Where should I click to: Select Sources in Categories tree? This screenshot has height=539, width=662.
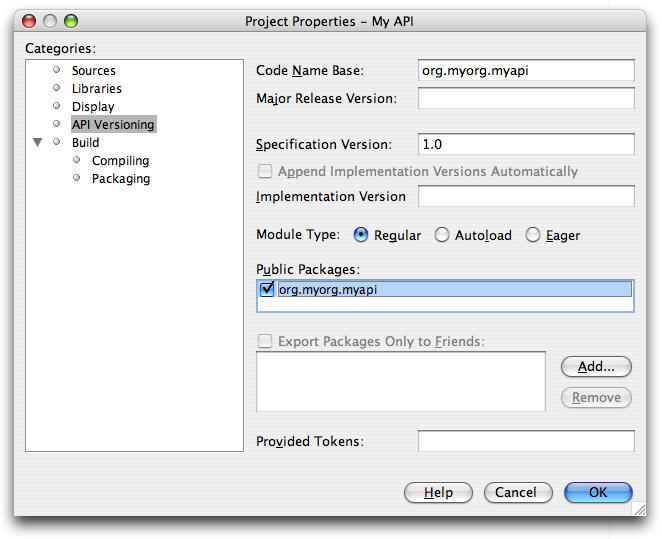coord(93,71)
